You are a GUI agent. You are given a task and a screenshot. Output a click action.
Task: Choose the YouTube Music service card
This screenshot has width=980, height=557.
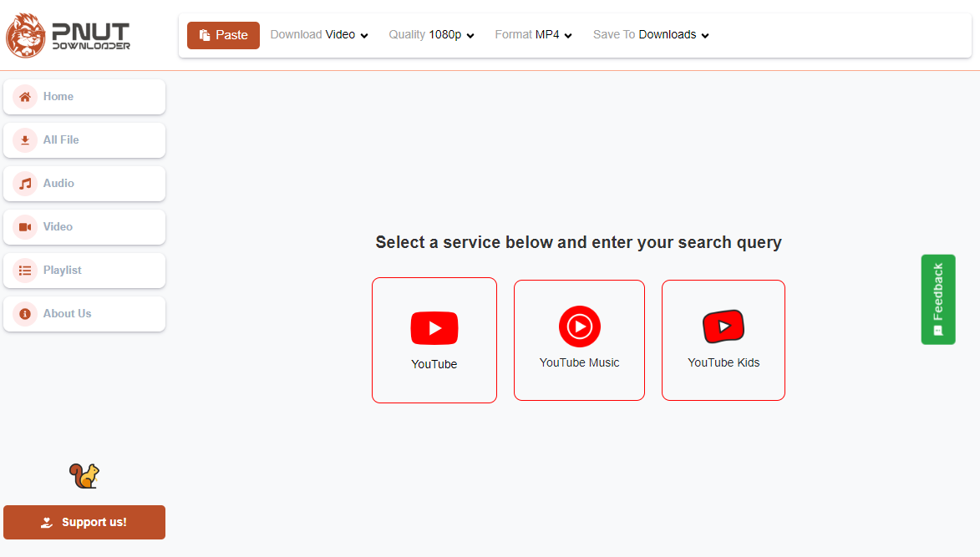point(579,341)
